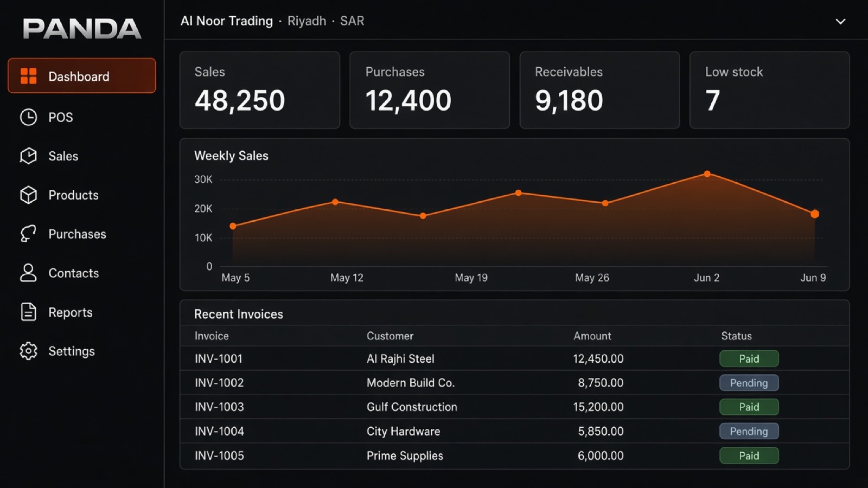Viewport: 868px width, 488px height.
Task: Click the Products cube icon
Action: [28, 195]
